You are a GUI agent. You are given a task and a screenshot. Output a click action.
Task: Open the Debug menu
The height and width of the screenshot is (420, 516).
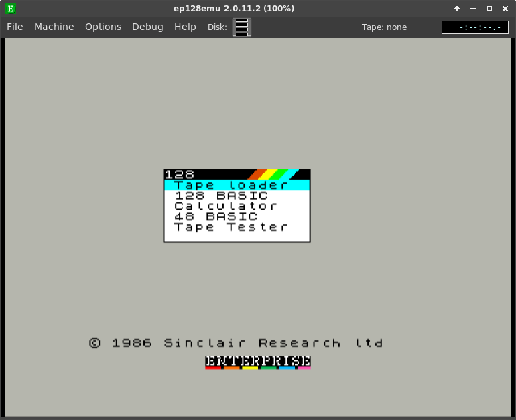147,27
